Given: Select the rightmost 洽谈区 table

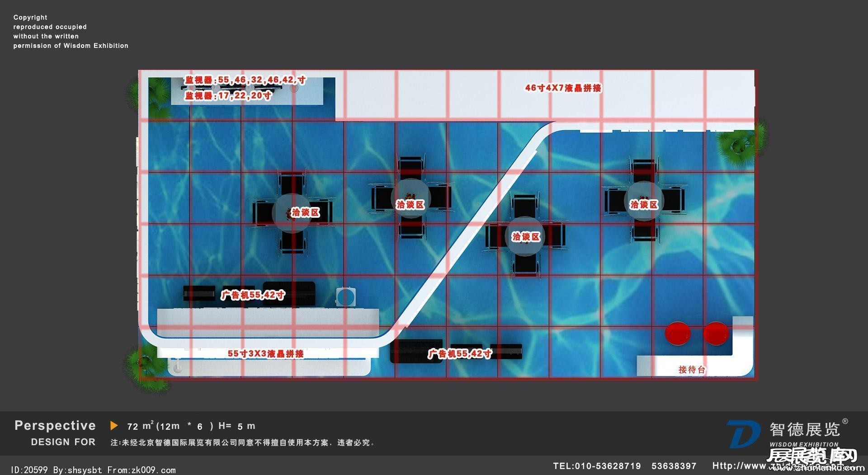Looking at the screenshot, I should point(644,200).
